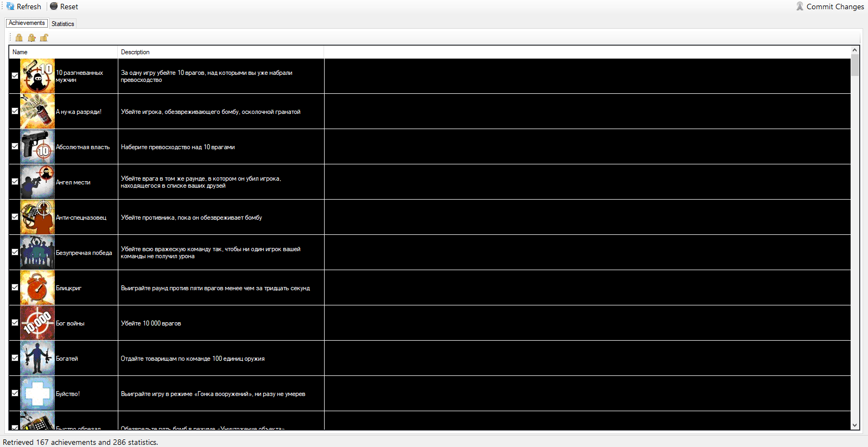This screenshot has width=868, height=447.
Task: Uncheck the 'Безупречная победа' checkbox
Action: (15, 252)
